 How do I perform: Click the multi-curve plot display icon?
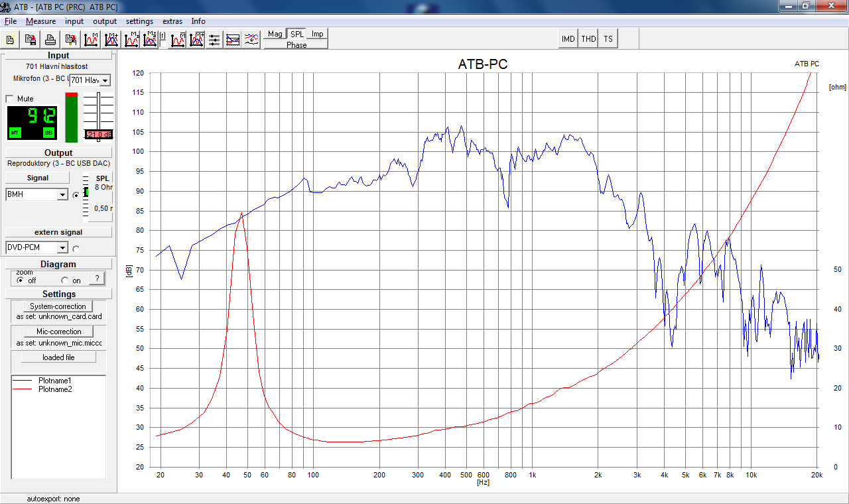pyautogui.click(x=233, y=40)
